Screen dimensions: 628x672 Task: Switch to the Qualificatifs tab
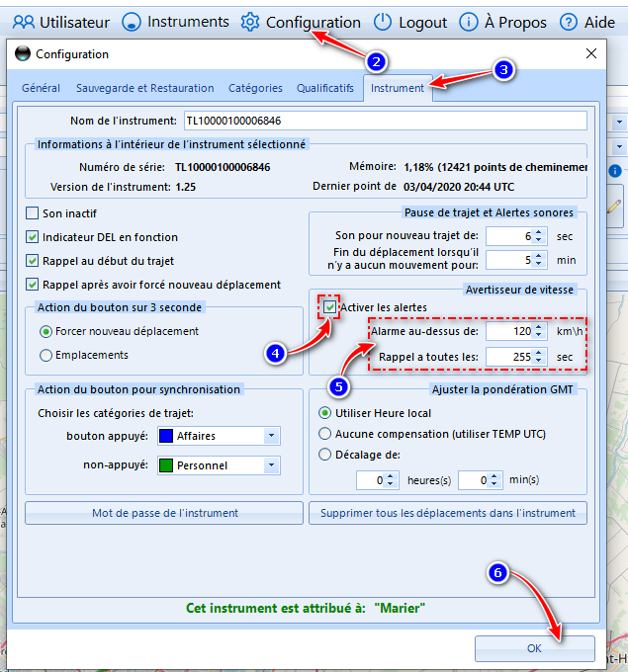(x=325, y=88)
